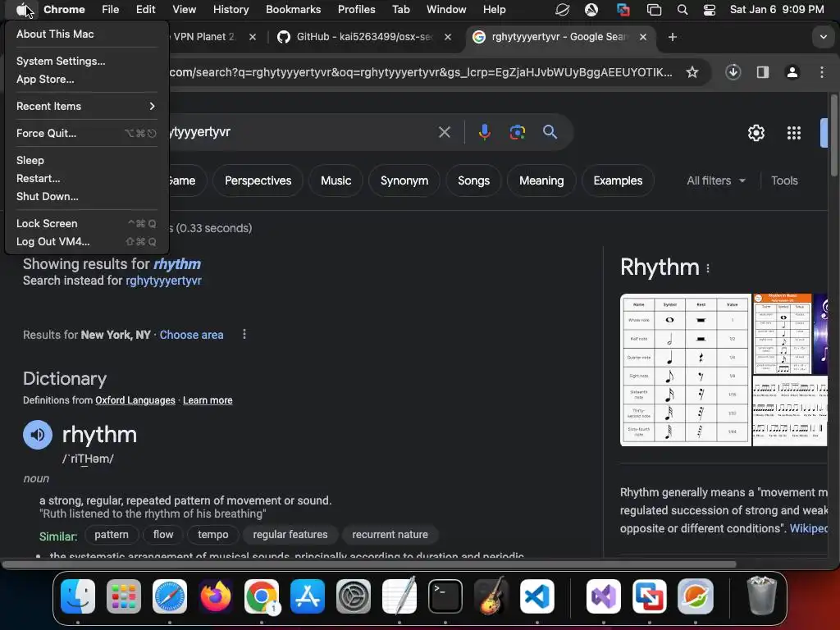
Task: Play rhythm pronunciation audio
Action: tap(38, 435)
